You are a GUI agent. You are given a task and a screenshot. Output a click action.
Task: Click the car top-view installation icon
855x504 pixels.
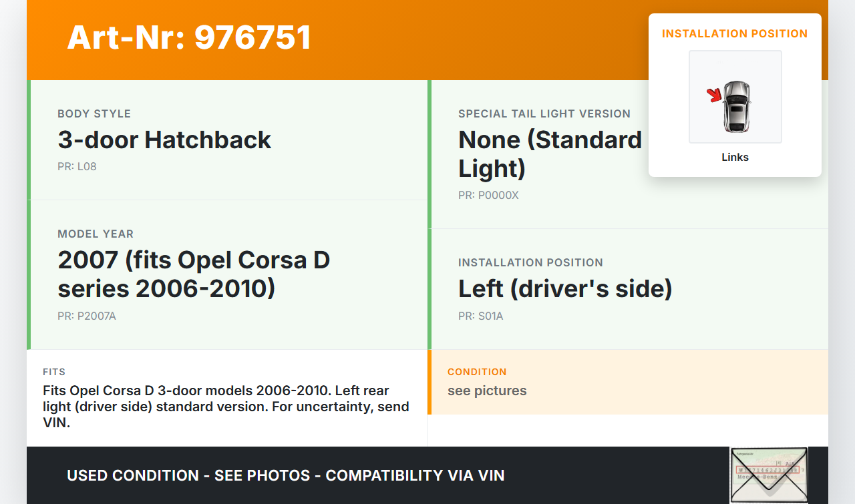[737, 105]
